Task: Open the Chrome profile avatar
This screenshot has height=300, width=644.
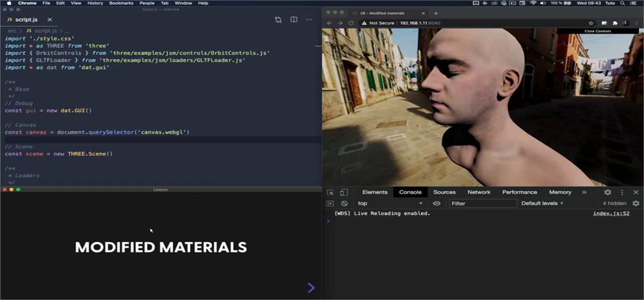Action: coord(625,23)
